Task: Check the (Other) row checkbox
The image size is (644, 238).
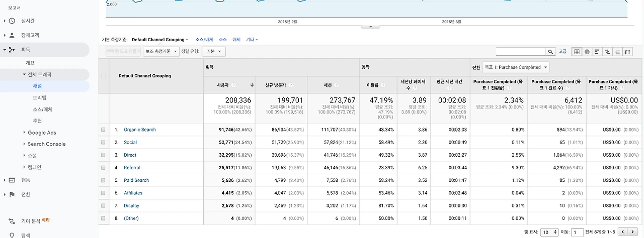Action: [x=103, y=218]
